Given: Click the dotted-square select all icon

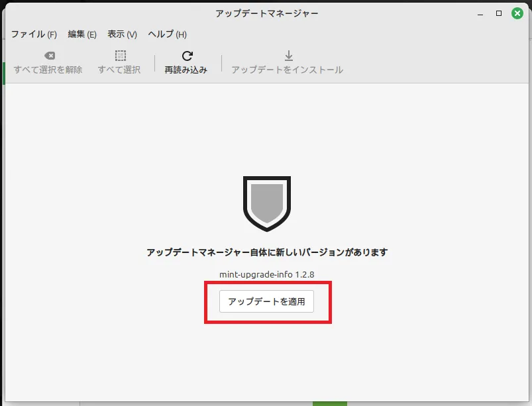Looking at the screenshot, I should coord(120,56).
